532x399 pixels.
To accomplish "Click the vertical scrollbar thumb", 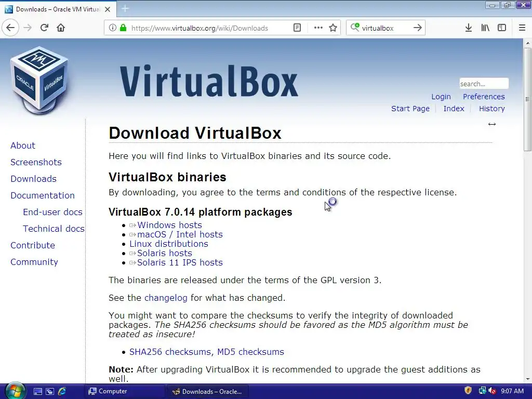I will tap(527, 99).
